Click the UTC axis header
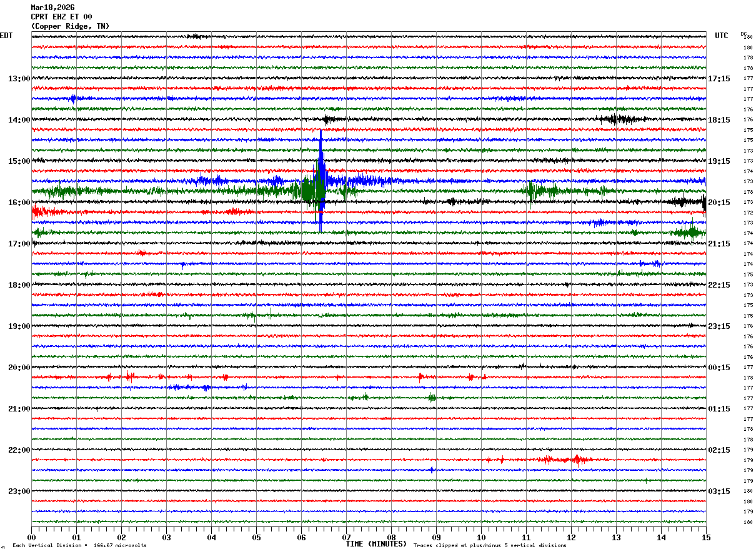 [x=722, y=36]
